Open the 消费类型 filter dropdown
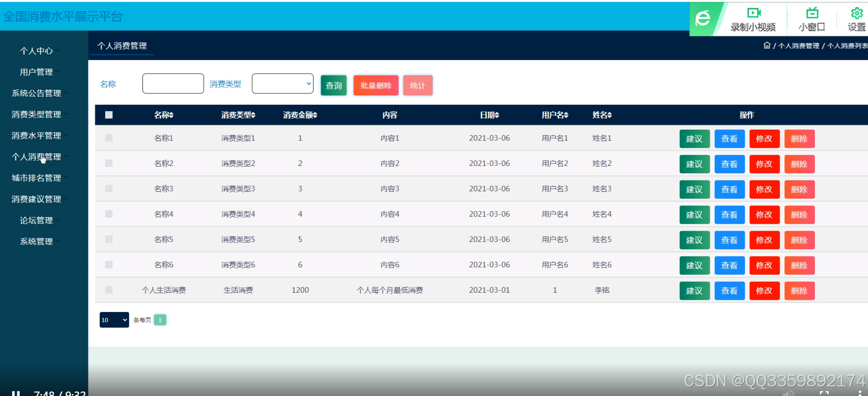 (x=283, y=83)
